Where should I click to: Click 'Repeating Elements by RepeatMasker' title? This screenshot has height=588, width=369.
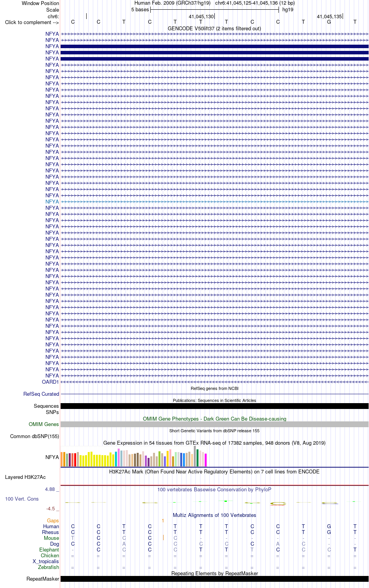tap(214, 573)
